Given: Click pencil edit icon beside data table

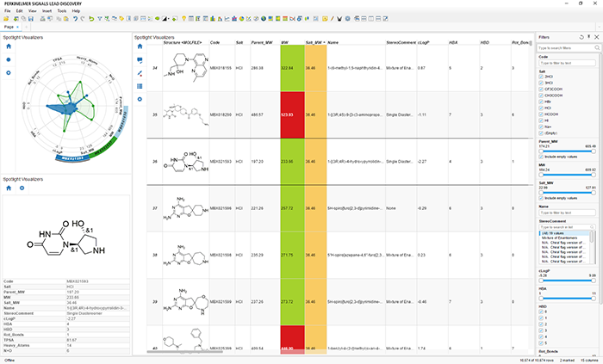Looking at the screenshot, I should point(140,73).
